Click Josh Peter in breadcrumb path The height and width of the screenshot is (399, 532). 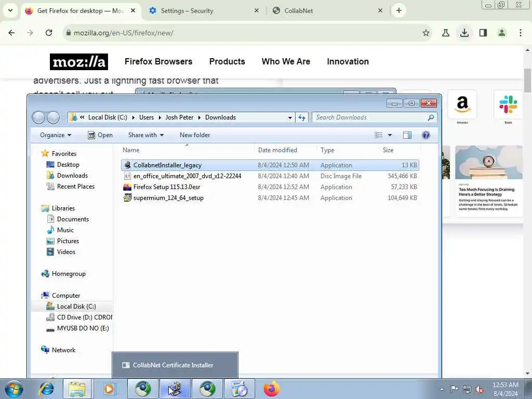(x=179, y=117)
